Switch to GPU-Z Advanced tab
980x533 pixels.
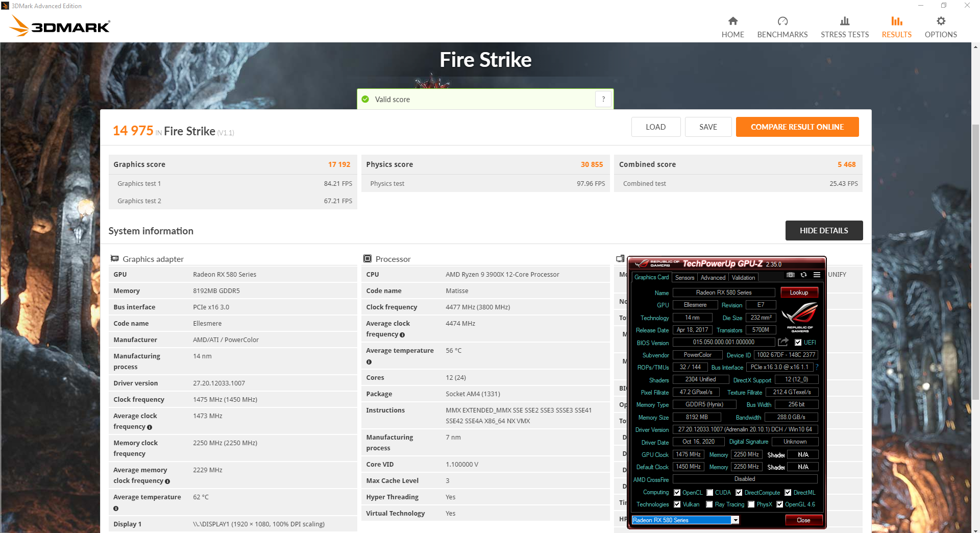713,278
